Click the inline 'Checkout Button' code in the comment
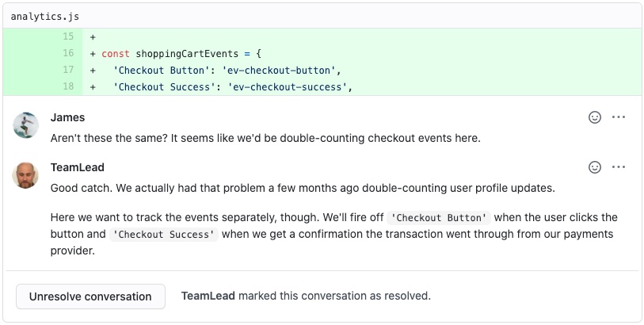 point(440,218)
